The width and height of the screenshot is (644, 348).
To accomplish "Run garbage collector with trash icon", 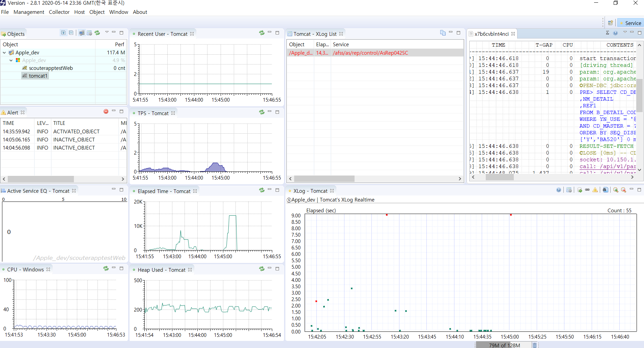I will tap(535, 345).
